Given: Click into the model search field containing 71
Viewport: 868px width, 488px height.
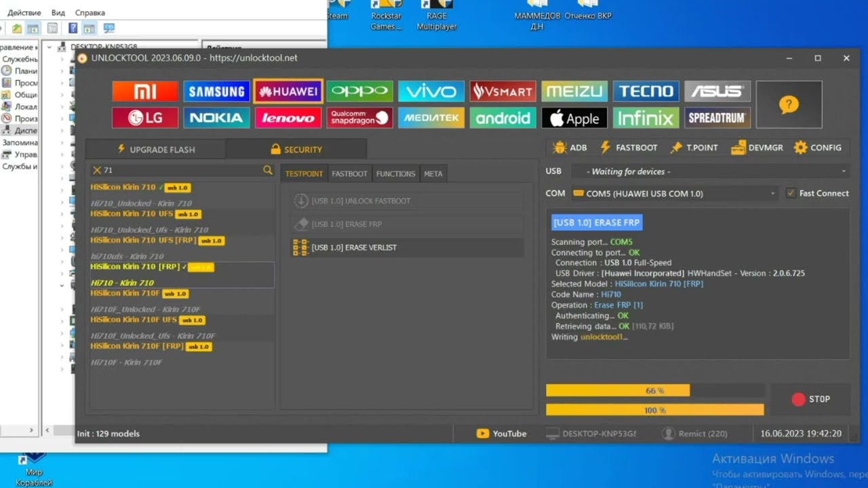Looking at the screenshot, I should pyautogui.click(x=182, y=170).
